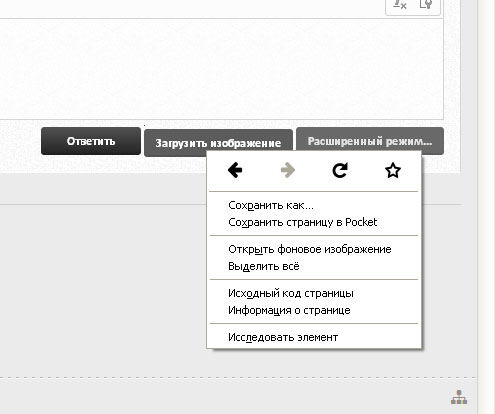The width and height of the screenshot is (495, 414).
Task: Submit reply with Ответить button
Action: click(x=91, y=141)
